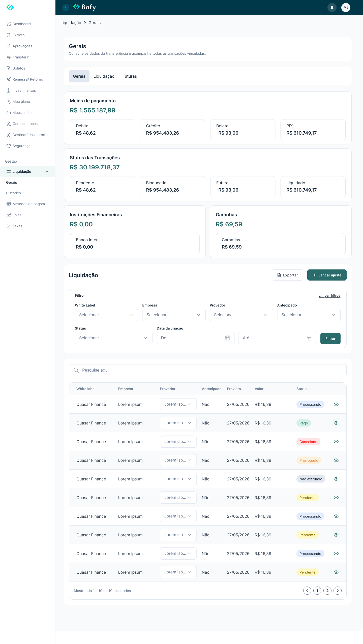The width and height of the screenshot is (363, 644).
Task: Click the Lançar ajuste button
Action: coord(327,275)
